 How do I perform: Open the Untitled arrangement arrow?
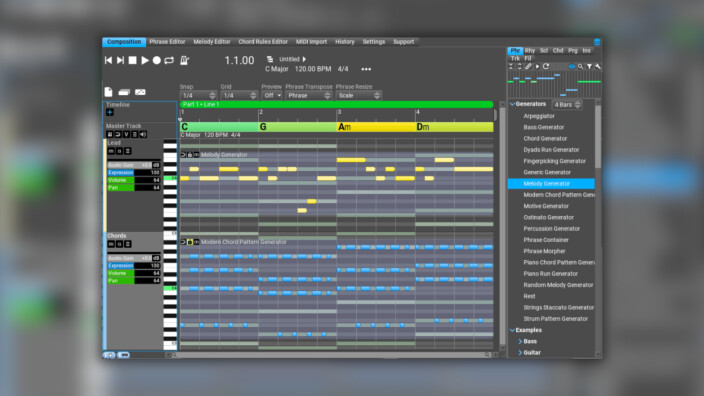pyautogui.click(x=304, y=59)
